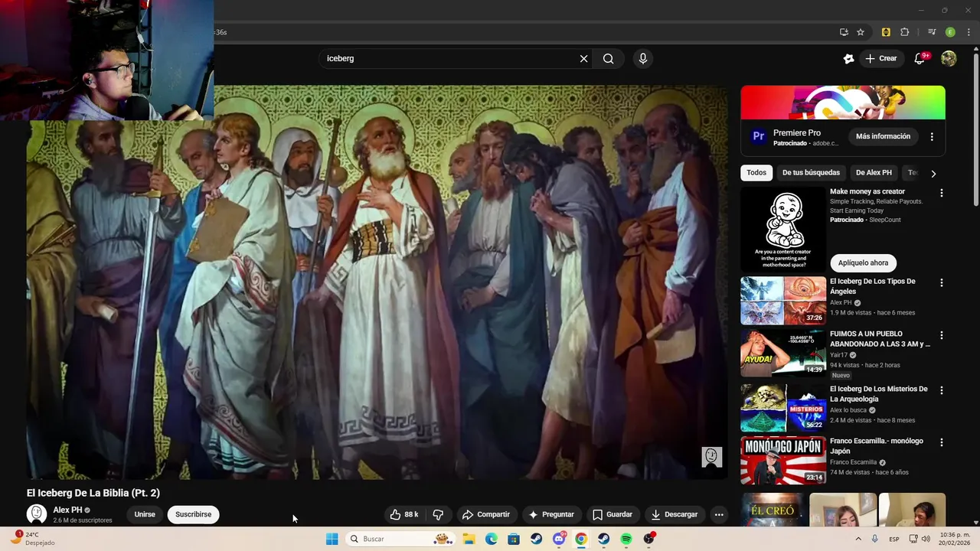The width and height of the screenshot is (980, 551).
Task: Open Chrome three-dot menu
Action: click(x=969, y=32)
